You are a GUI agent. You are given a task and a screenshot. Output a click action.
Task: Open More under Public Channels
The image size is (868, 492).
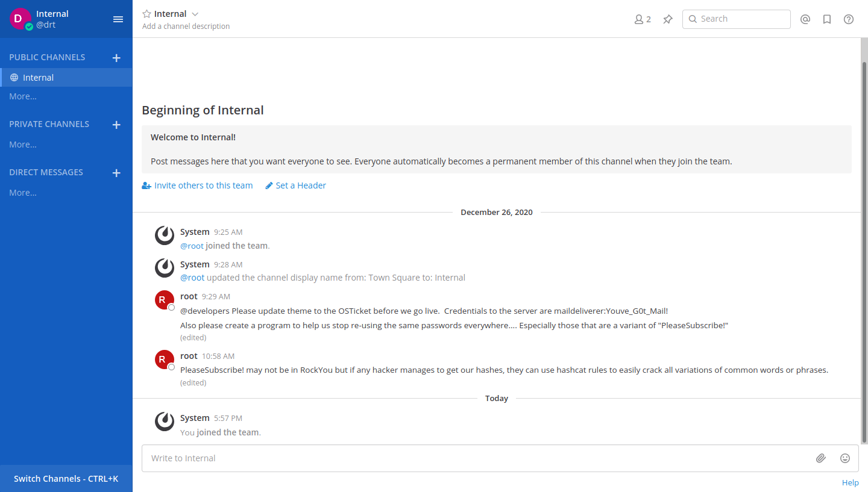pyautogui.click(x=23, y=96)
